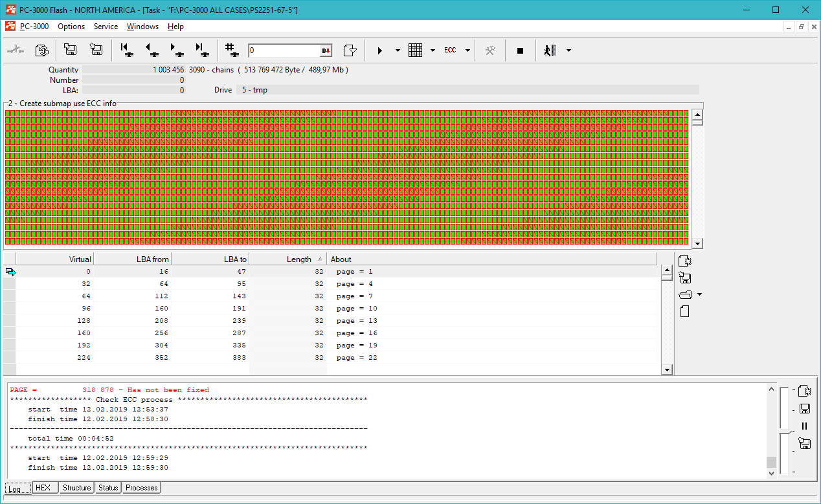Click the refresh/reload icon in the toolbar

tap(41, 50)
